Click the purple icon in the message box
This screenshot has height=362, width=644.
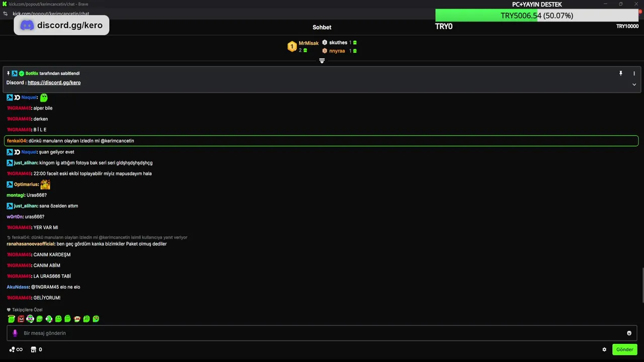pos(15,333)
